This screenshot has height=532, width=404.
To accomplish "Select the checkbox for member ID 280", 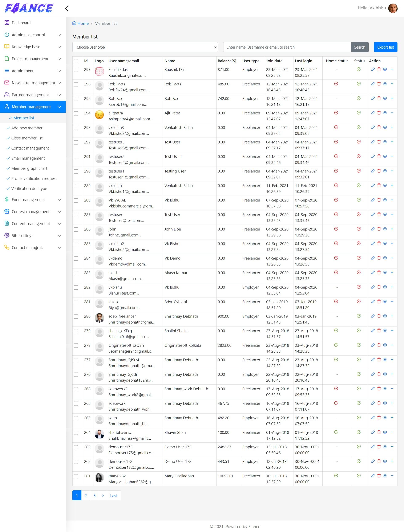I will (76, 316).
